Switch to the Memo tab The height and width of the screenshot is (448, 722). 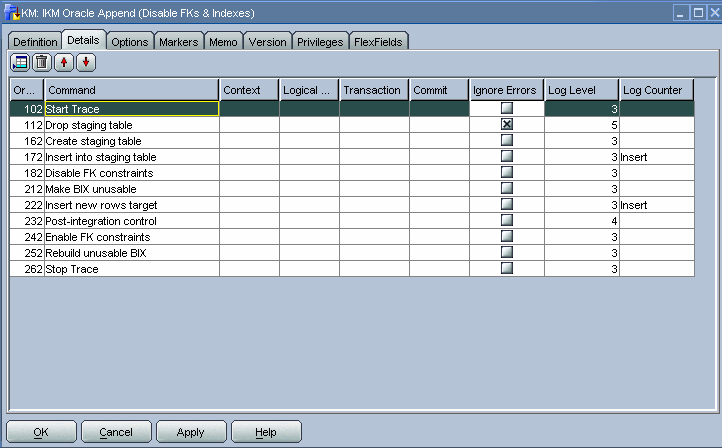(223, 41)
